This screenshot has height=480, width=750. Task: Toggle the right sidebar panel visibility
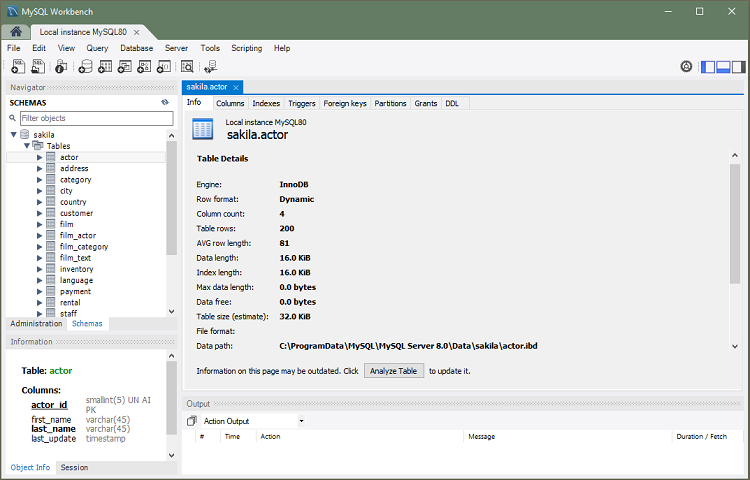click(x=738, y=67)
